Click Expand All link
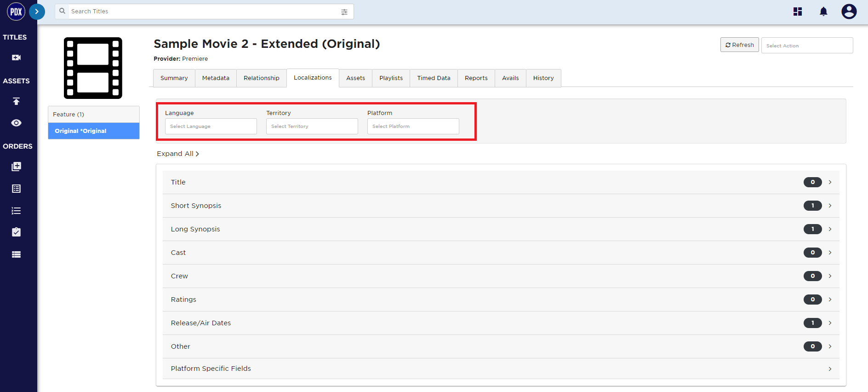This screenshot has height=392, width=868. click(x=178, y=154)
